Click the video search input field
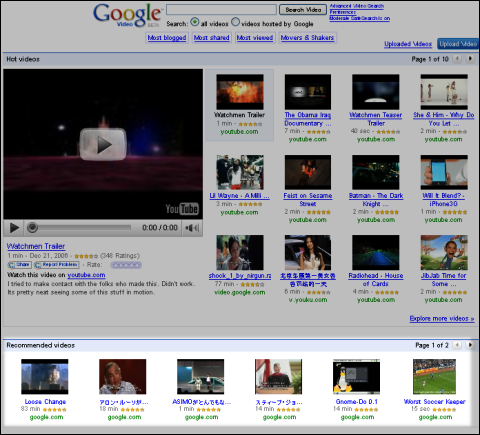Viewport: 480px width, 435px height. pos(221,10)
